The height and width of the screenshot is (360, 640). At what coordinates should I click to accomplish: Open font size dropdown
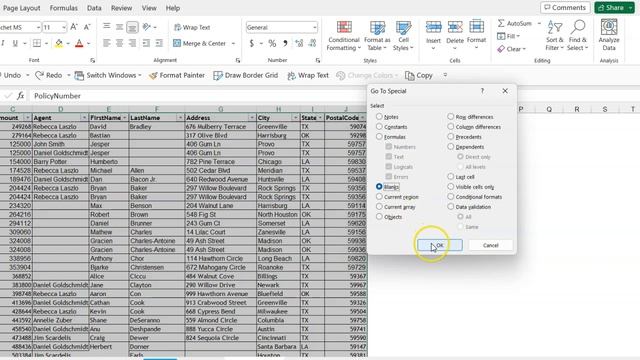pyautogui.click(x=64, y=27)
